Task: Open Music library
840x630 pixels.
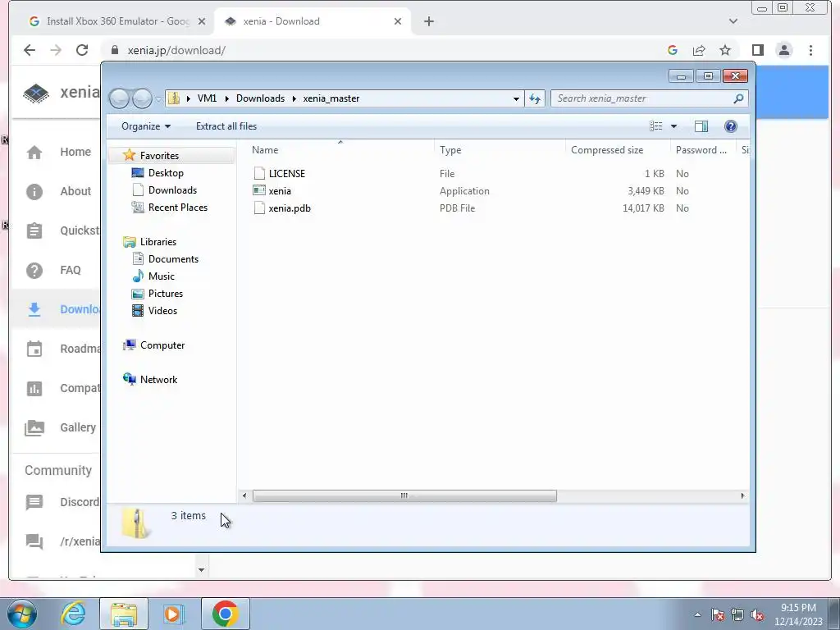Action: [x=161, y=276]
